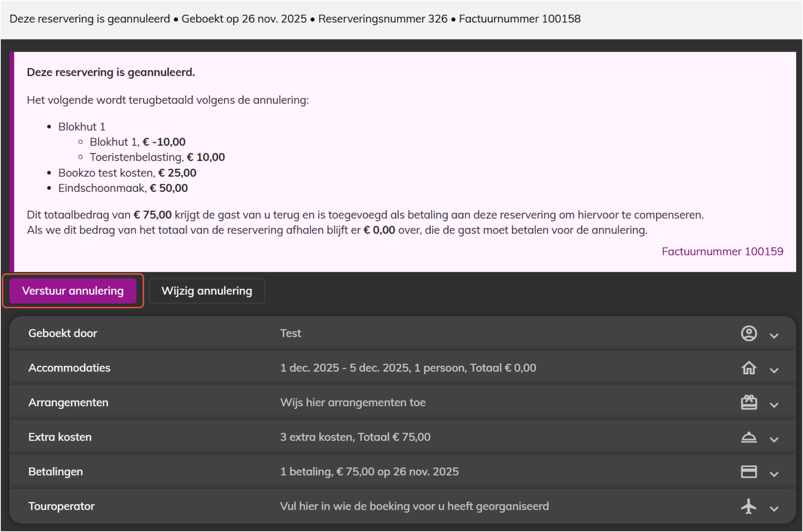Expand the Betalingen section chevron
Screen dimensions: 803x532
coord(774,474)
